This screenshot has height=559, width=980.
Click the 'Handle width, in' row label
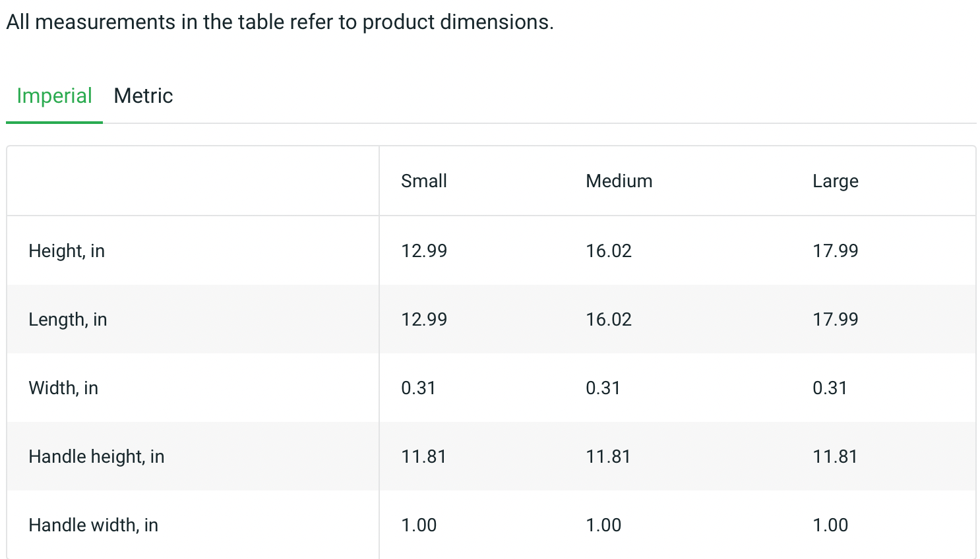[x=93, y=525]
